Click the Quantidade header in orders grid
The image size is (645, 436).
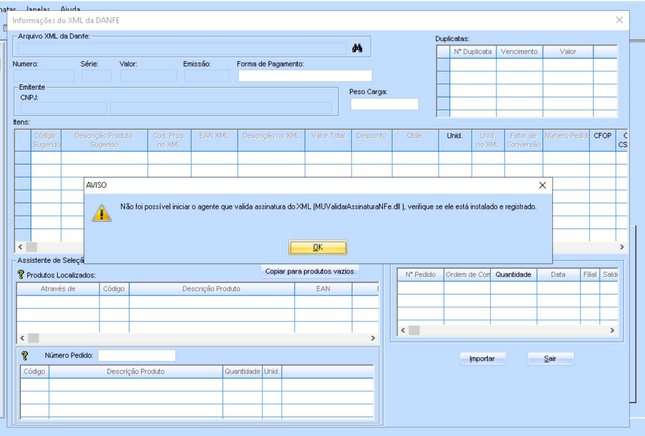click(513, 275)
